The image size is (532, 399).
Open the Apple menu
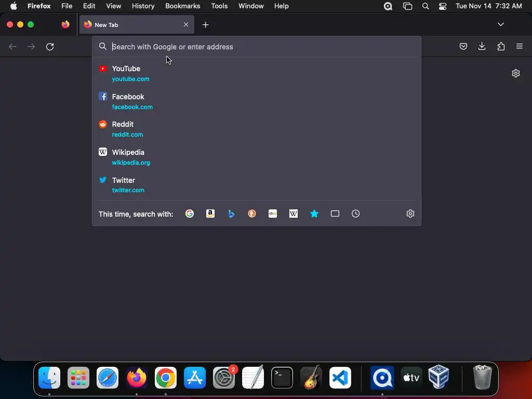(14, 6)
